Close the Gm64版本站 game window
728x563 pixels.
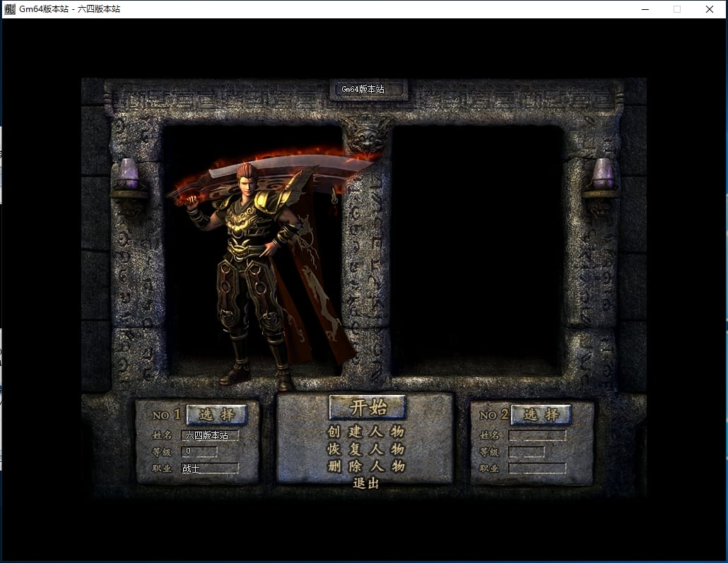[709, 9]
